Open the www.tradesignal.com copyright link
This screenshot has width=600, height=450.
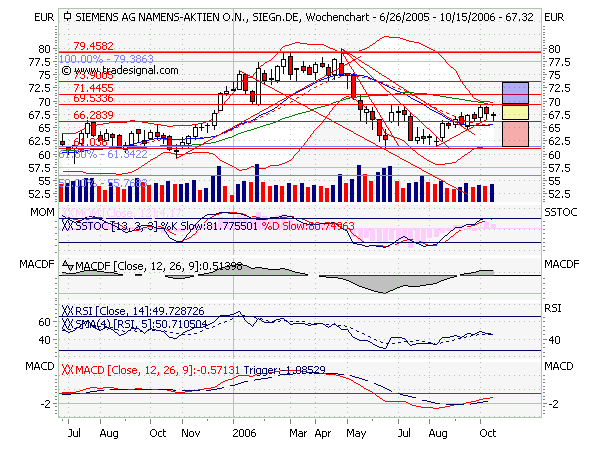(x=120, y=70)
